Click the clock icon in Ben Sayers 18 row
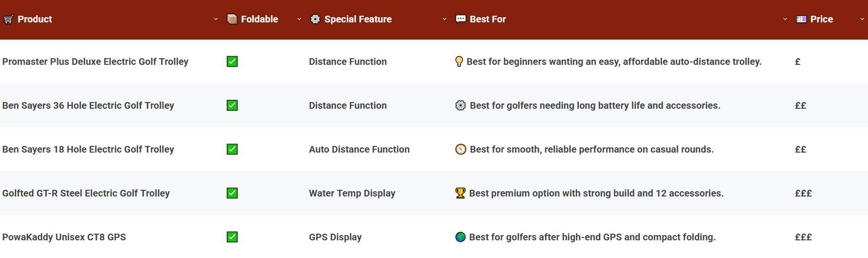The height and width of the screenshot is (258, 868). tap(461, 149)
